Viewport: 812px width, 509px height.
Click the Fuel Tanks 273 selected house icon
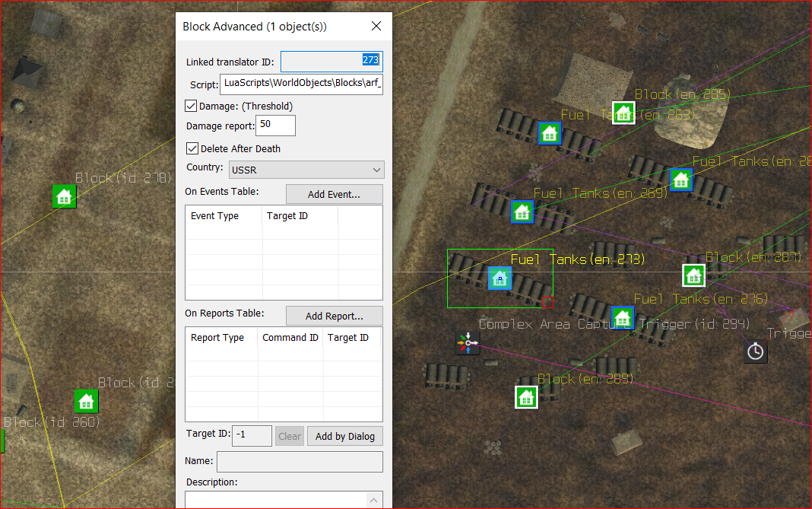pos(500,278)
